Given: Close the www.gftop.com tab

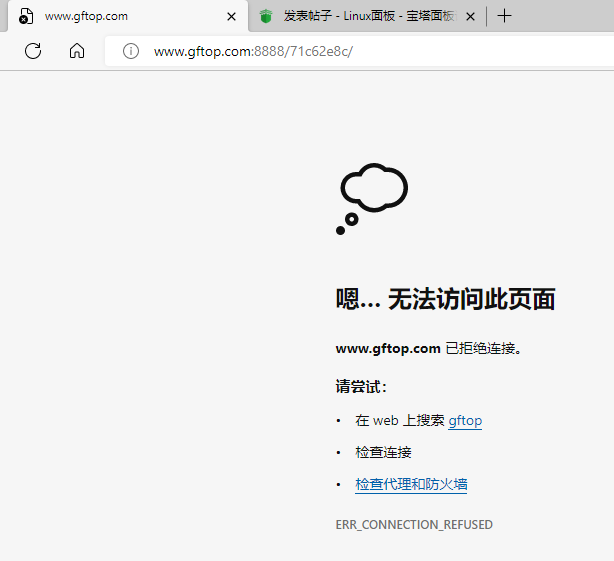Looking at the screenshot, I should (x=231, y=16).
